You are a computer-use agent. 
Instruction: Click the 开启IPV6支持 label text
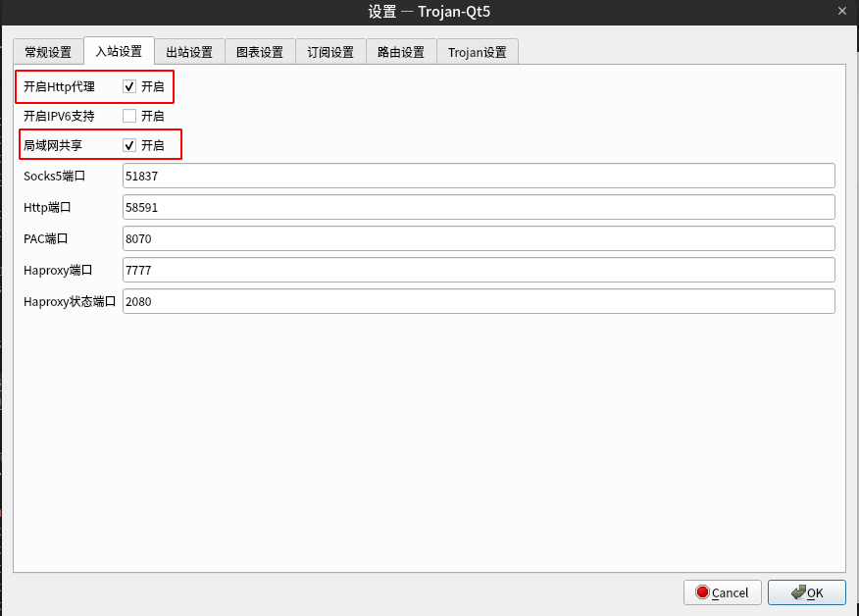pos(59,116)
